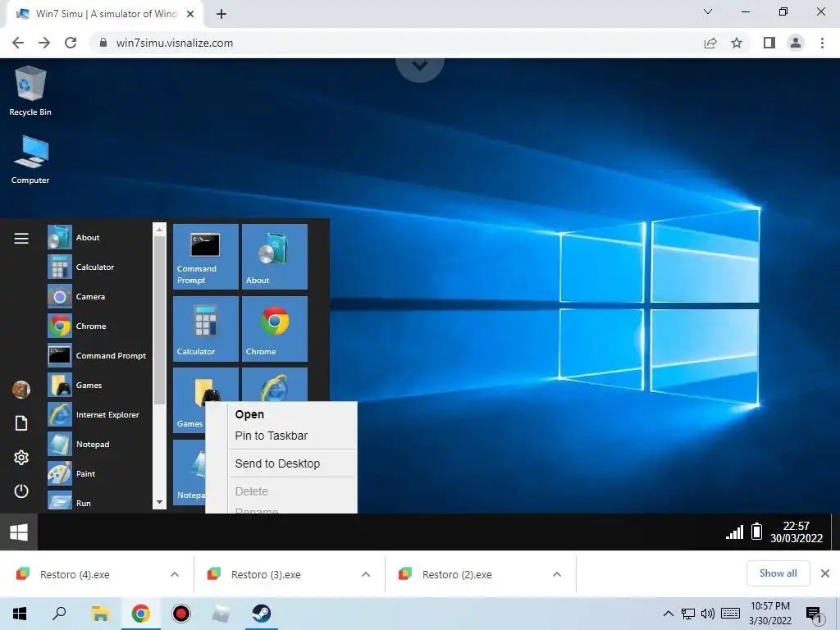Launch Games from the app list
Viewport: 840px width, 630px height.
pos(98,385)
